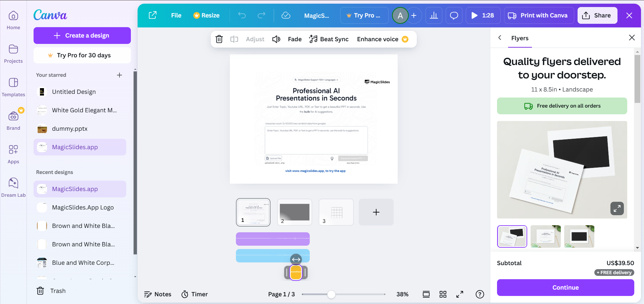The width and height of the screenshot is (644, 304).
Task: Open the account avatar A
Action: pyautogui.click(x=400, y=15)
